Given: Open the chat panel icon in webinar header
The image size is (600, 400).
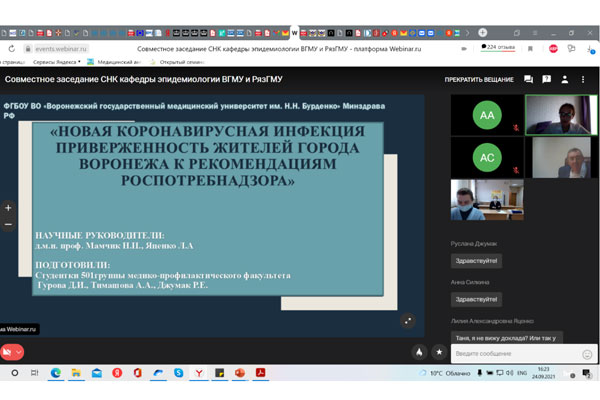Looking at the screenshot, I should pyautogui.click(x=528, y=79).
